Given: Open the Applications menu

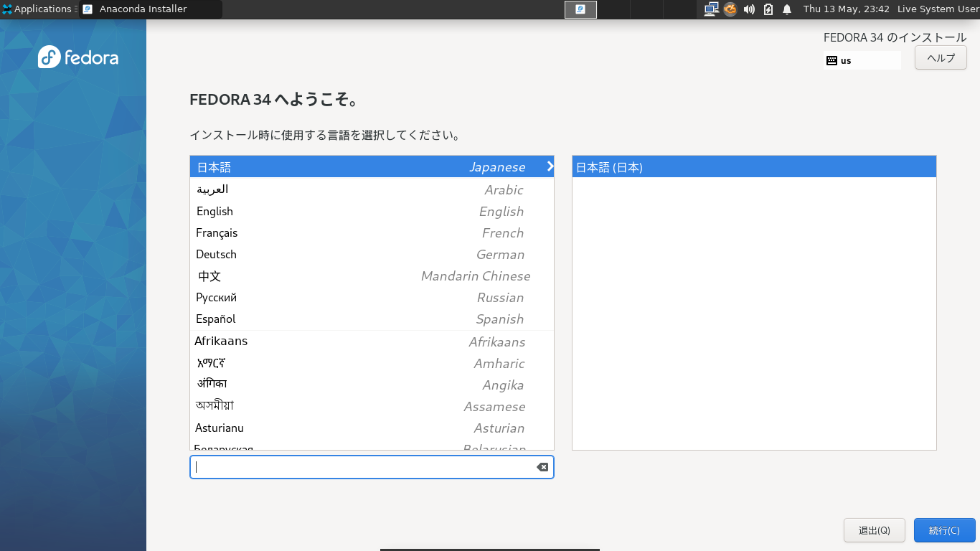Looking at the screenshot, I should click(x=39, y=9).
